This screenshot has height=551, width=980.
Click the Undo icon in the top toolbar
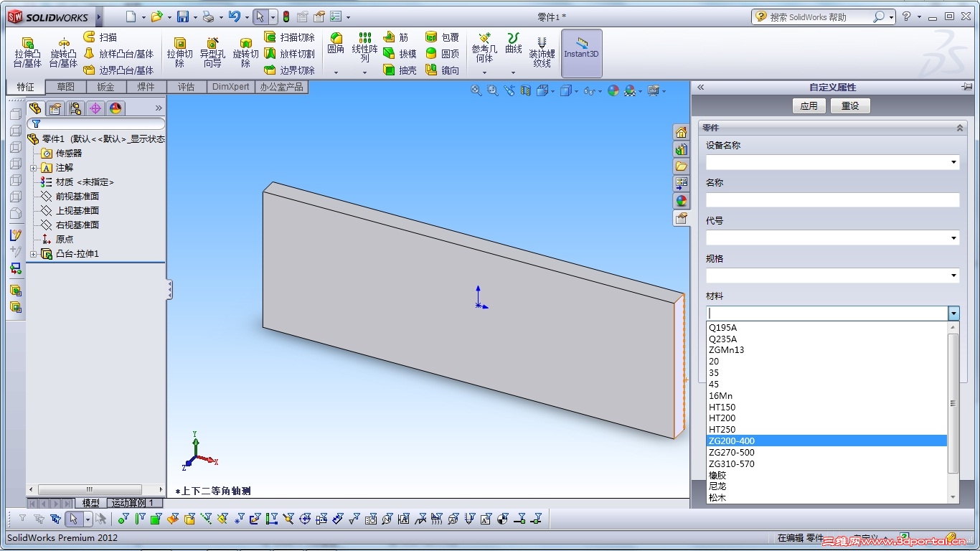pos(234,17)
